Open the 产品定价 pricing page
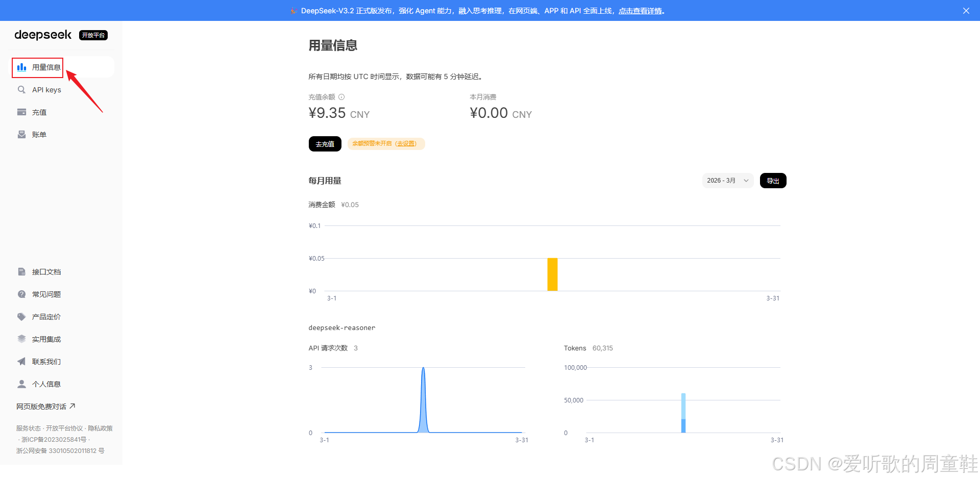This screenshot has width=980, height=480. click(x=62, y=317)
